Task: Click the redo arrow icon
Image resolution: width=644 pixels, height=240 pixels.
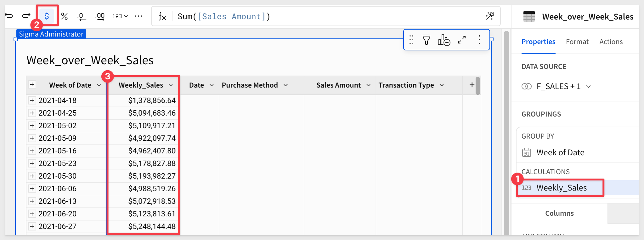Action: pyautogui.click(x=26, y=16)
